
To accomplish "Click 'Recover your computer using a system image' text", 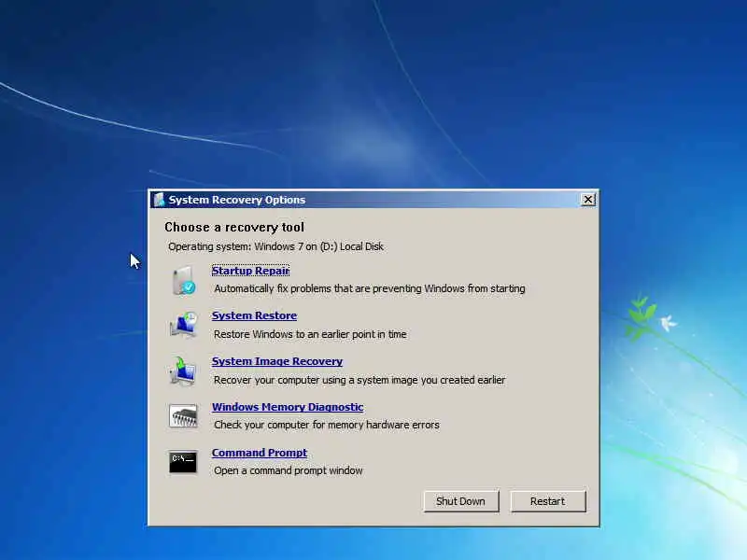I will click(359, 380).
